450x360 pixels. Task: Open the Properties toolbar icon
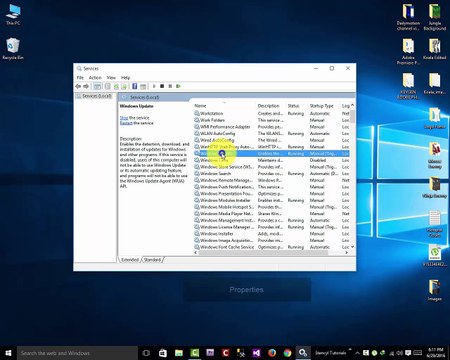coord(108,86)
